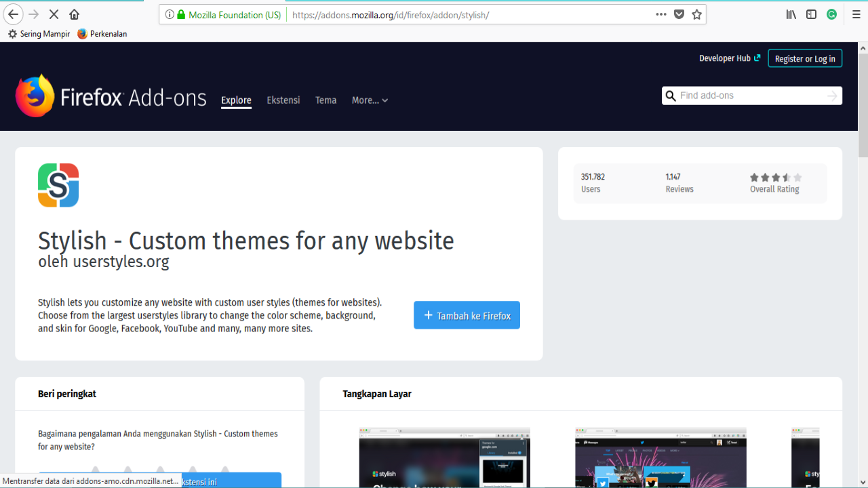Open the Library bookshelf icon
This screenshot has width=868, height=488.
tap(791, 14)
